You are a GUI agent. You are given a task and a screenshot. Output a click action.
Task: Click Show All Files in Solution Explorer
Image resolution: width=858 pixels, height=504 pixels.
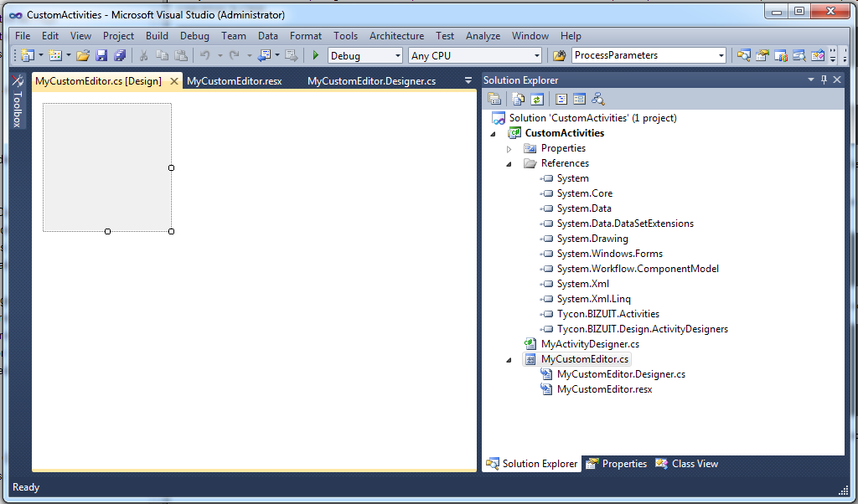point(518,99)
